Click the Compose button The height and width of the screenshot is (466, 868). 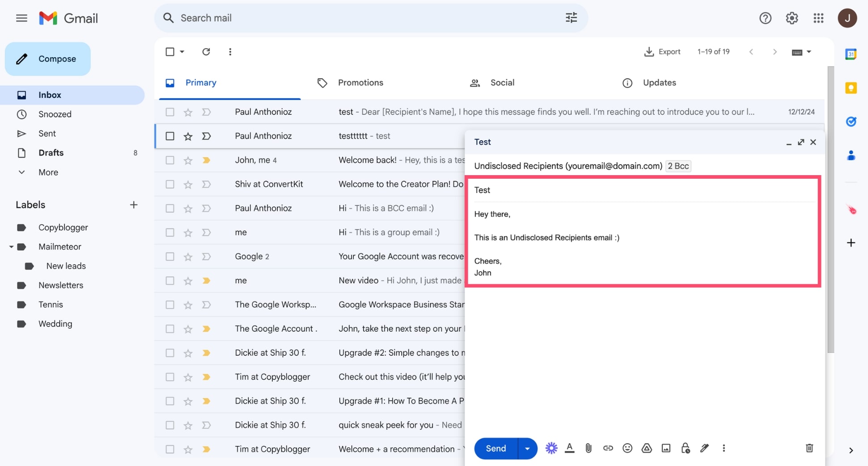click(x=48, y=59)
